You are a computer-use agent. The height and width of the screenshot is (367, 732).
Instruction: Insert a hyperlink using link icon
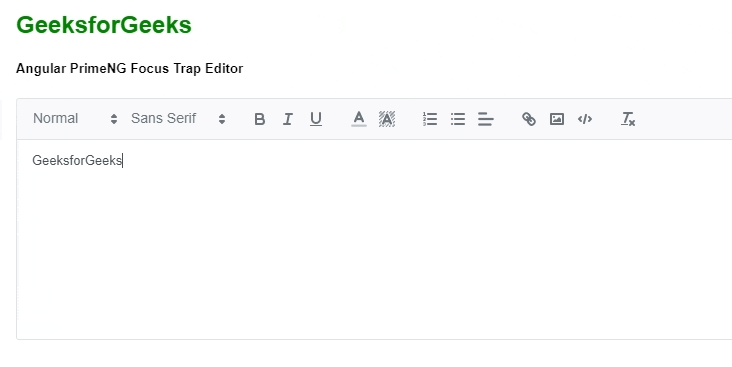[528, 119]
